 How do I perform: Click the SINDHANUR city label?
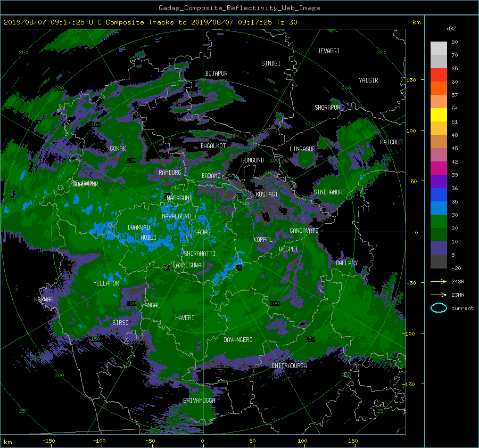click(328, 192)
